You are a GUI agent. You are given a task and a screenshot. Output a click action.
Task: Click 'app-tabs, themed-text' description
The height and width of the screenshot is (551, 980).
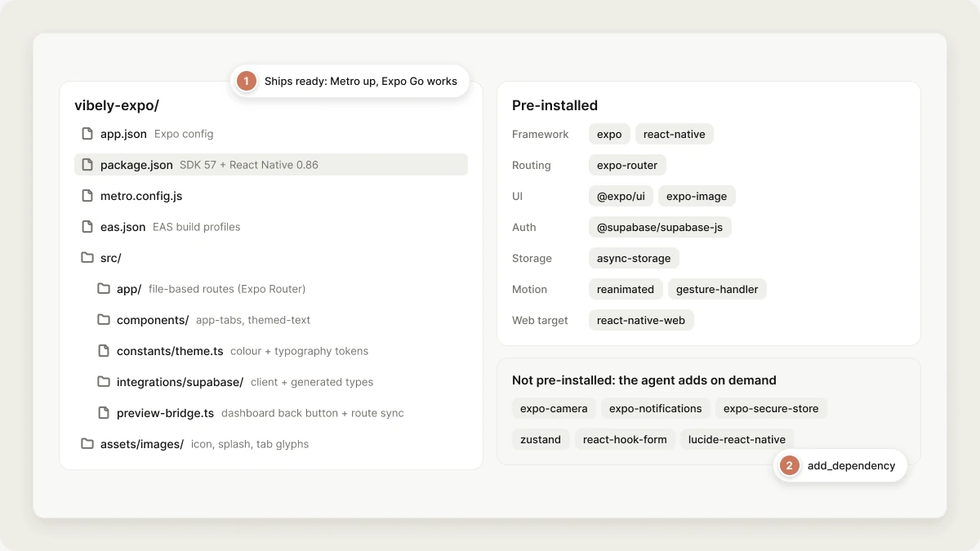pos(253,320)
